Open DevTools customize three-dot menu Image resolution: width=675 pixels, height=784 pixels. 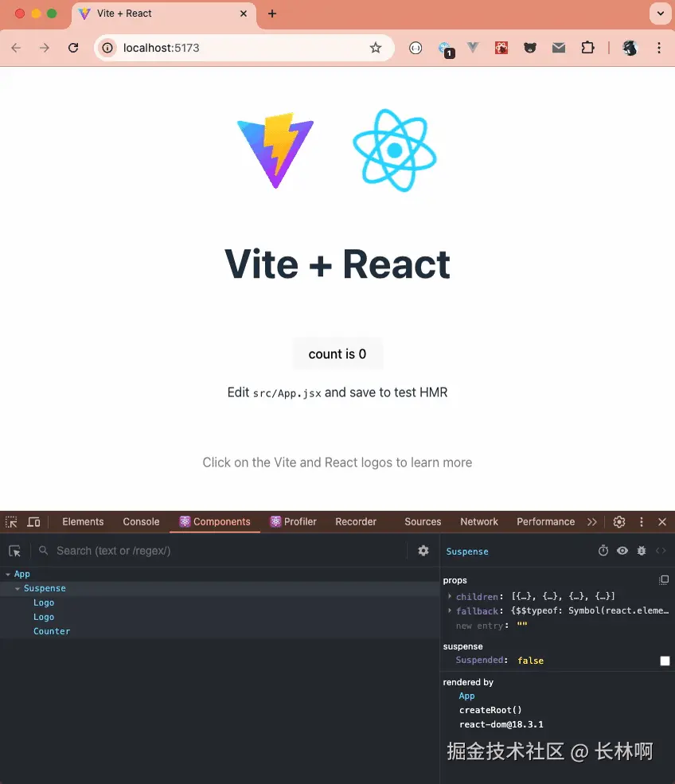click(x=642, y=522)
